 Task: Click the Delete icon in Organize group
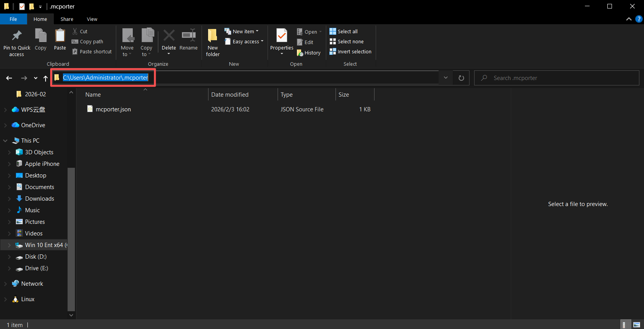169,36
